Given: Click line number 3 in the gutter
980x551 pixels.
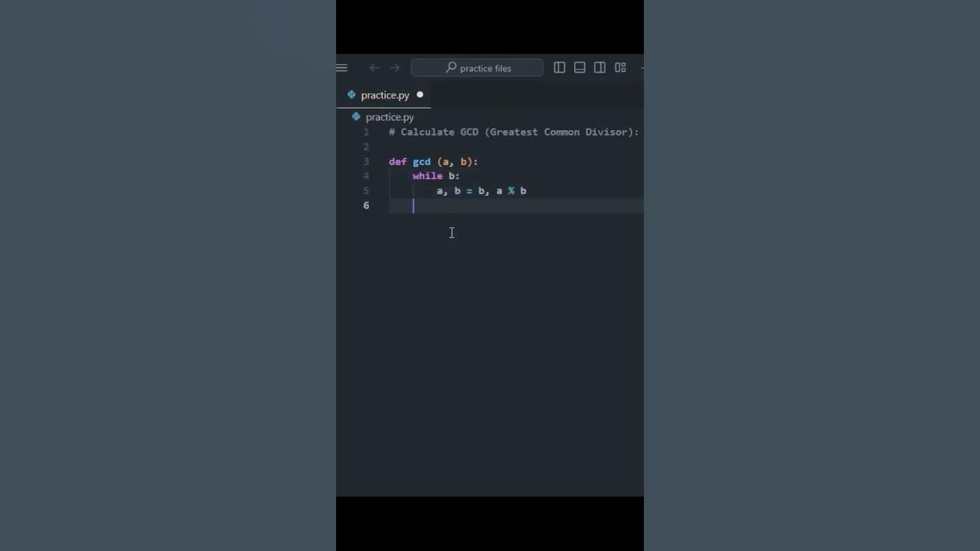Looking at the screenshot, I should point(366,161).
